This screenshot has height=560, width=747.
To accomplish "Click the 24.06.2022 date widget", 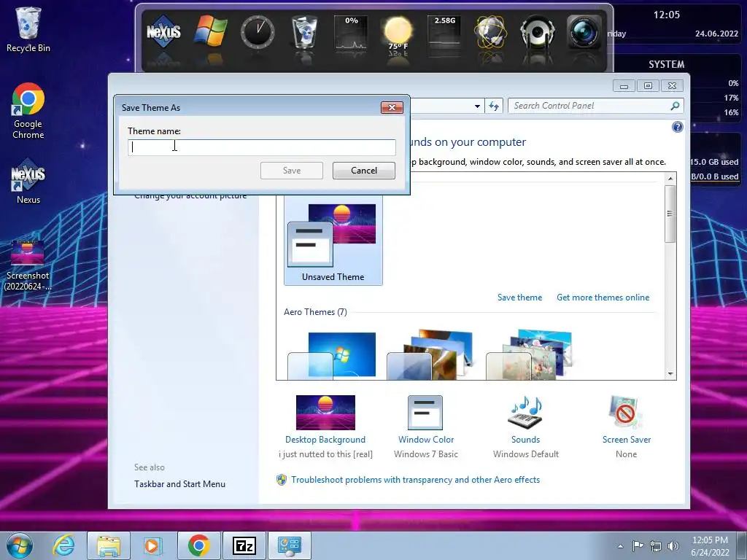I will pyautogui.click(x=716, y=34).
